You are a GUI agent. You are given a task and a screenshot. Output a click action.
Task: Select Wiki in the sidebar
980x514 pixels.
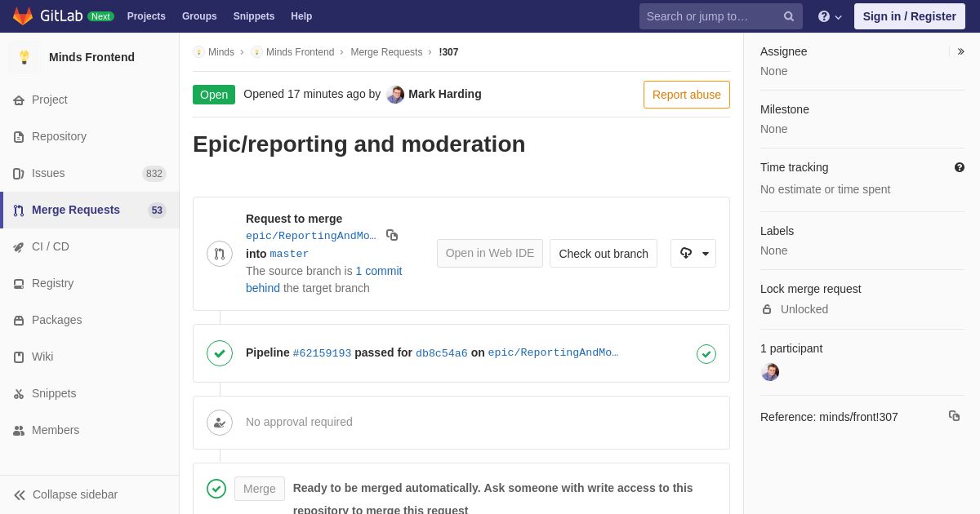[90, 357]
